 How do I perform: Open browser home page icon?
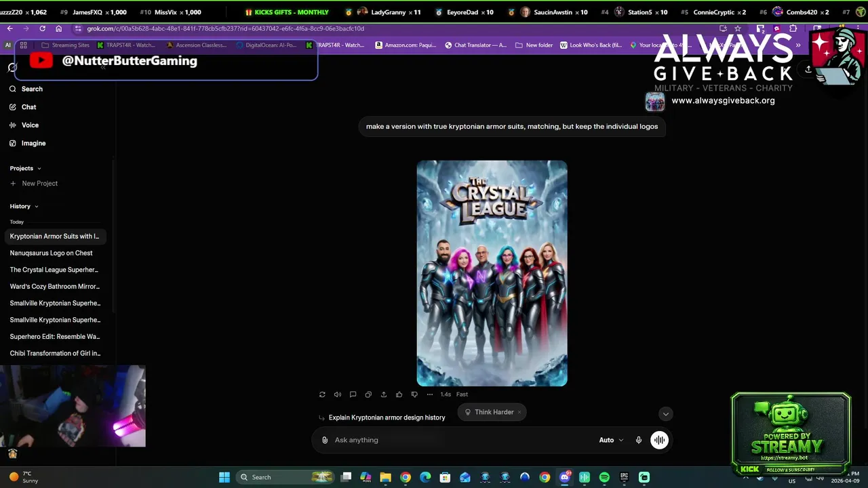click(x=59, y=28)
